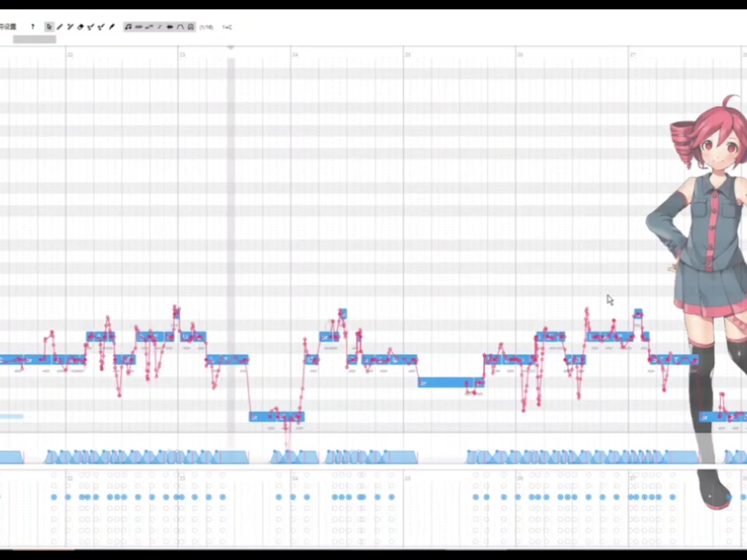
Task: Click the third icon in the mode group
Action: pos(149,27)
